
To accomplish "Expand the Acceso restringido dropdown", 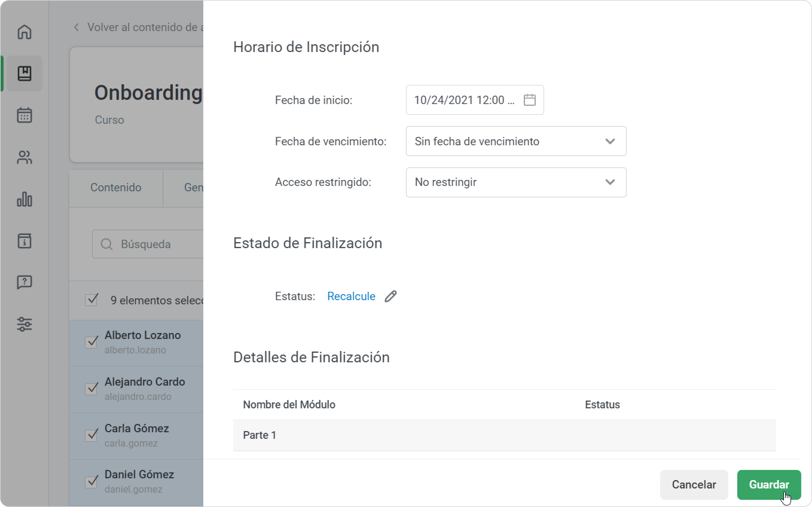I will [516, 182].
